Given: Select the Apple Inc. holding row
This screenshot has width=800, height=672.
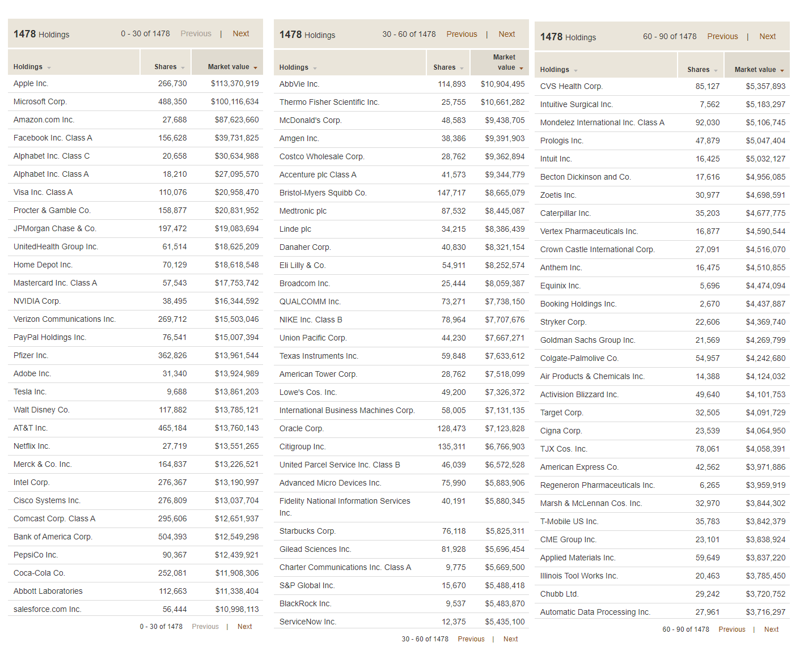Looking at the screenshot, I should point(31,84).
